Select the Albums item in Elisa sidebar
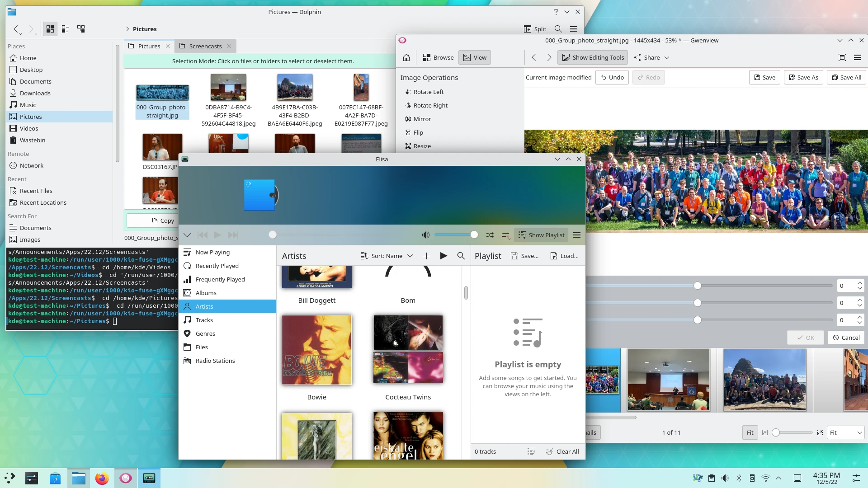 pos(206,292)
